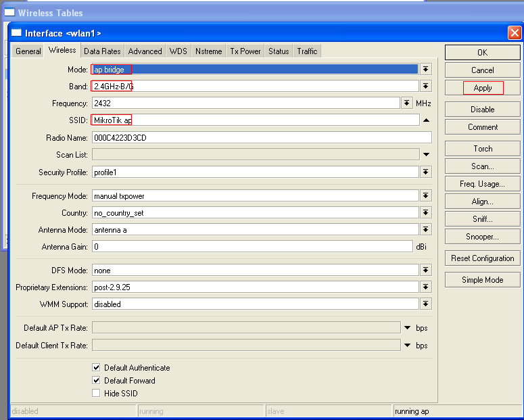524x420 pixels.
Task: Click the Security Profile field profile1
Action: coord(256,172)
